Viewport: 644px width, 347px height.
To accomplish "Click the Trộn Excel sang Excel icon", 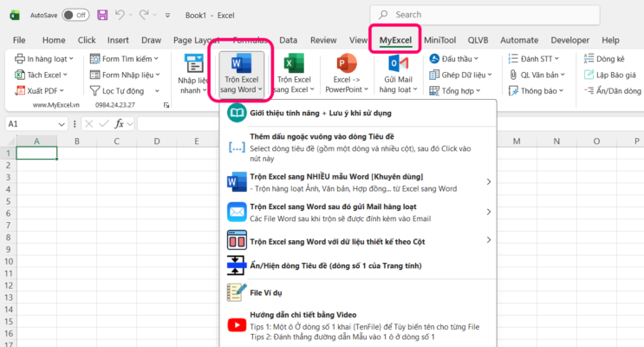I will [293, 74].
